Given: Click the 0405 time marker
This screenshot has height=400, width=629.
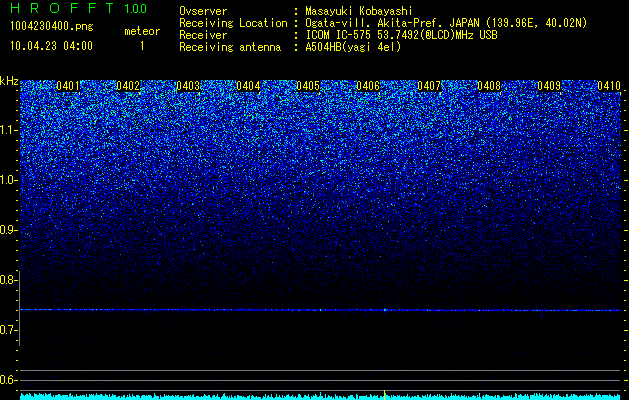Looking at the screenshot, I should point(308,86).
